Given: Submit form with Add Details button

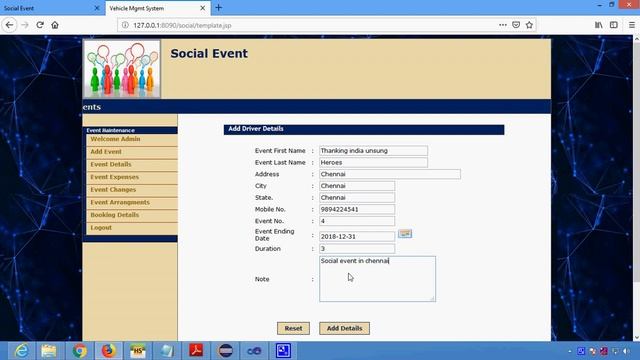Looking at the screenshot, I should coord(344,328).
